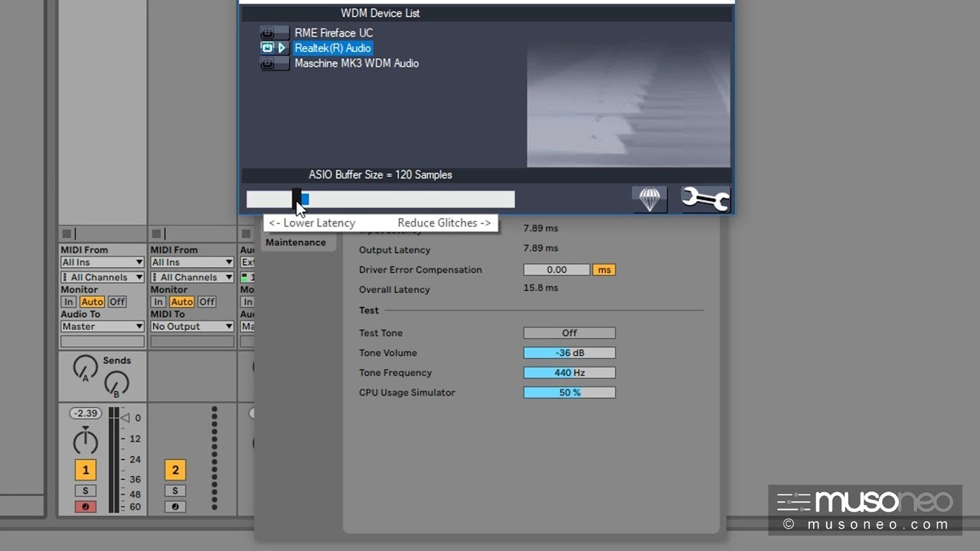Click Send B knob on track 1

pos(116,383)
